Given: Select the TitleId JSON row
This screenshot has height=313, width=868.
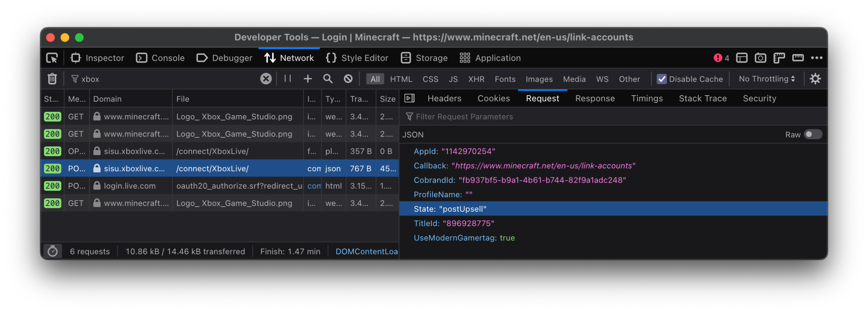Looking at the screenshot, I should click(613, 223).
